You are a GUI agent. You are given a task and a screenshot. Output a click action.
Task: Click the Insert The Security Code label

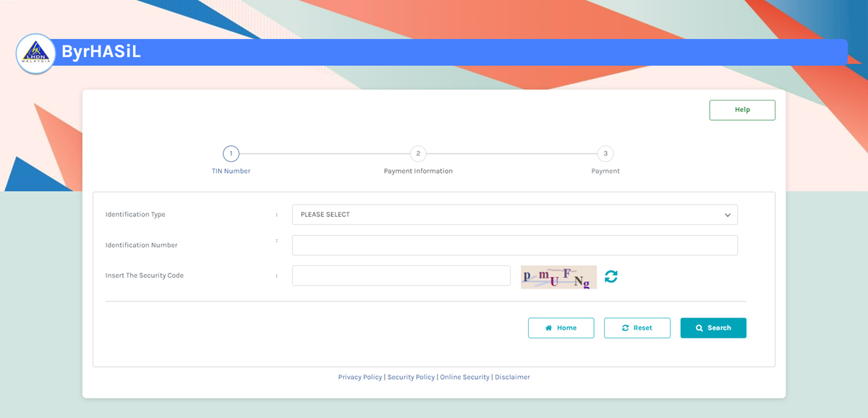[x=144, y=276]
